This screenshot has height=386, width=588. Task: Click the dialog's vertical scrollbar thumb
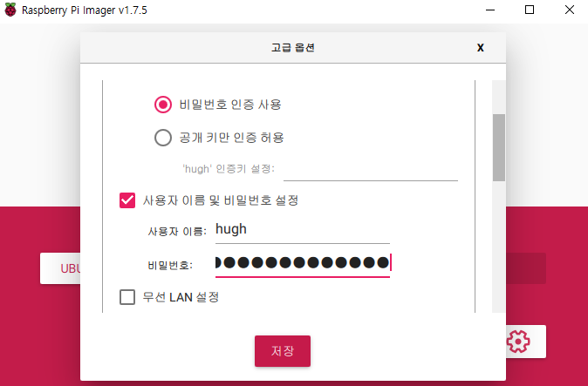(499, 148)
